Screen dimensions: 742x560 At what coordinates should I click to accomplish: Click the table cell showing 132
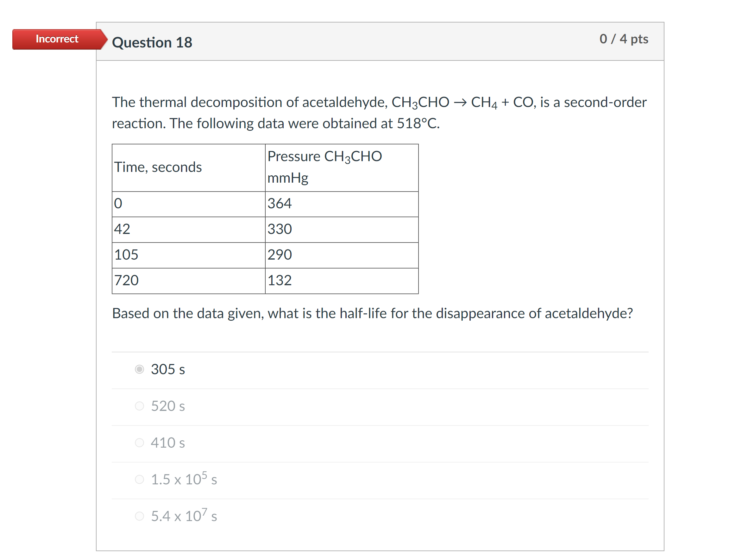click(279, 280)
